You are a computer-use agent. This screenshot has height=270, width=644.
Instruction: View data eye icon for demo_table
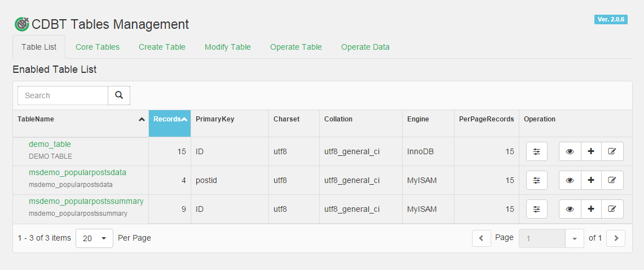coord(570,151)
